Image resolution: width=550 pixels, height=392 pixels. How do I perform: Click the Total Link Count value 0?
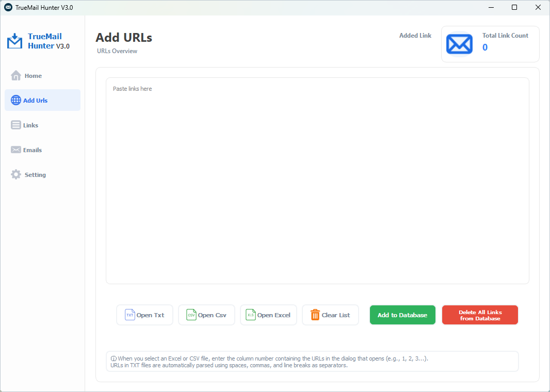[x=485, y=47]
